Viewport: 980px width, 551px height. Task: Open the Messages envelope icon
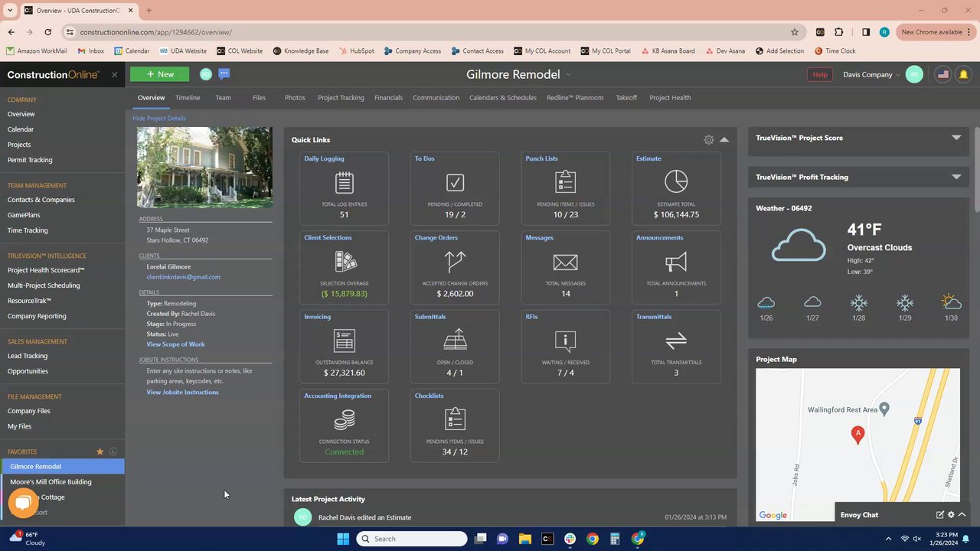[565, 262]
